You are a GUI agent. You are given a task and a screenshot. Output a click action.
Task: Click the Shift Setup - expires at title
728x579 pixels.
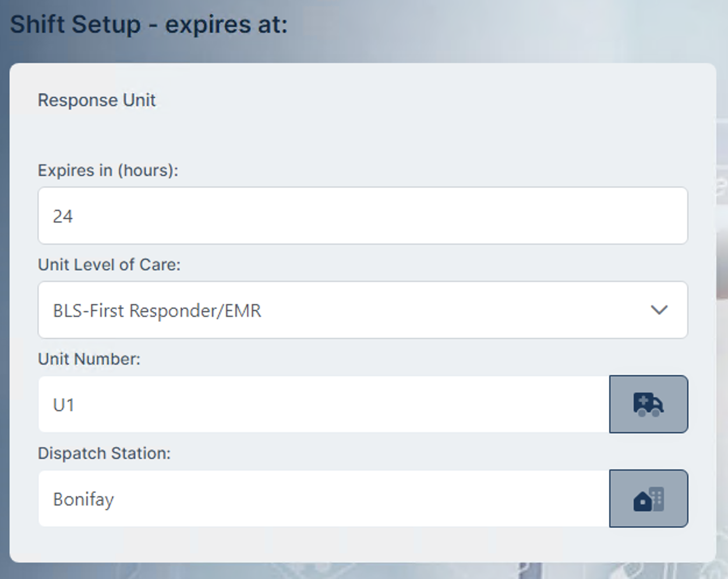(x=149, y=24)
